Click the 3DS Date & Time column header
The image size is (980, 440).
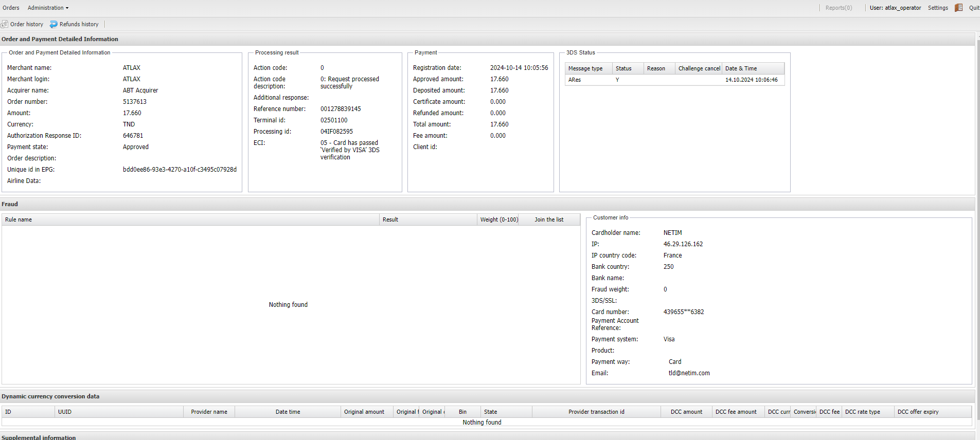[x=741, y=68]
